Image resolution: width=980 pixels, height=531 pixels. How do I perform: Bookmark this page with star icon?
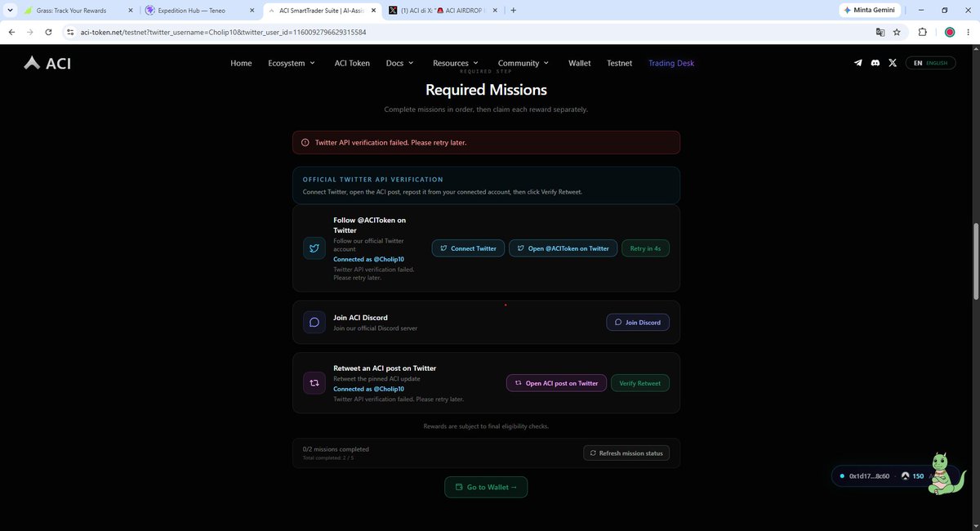coord(897,32)
